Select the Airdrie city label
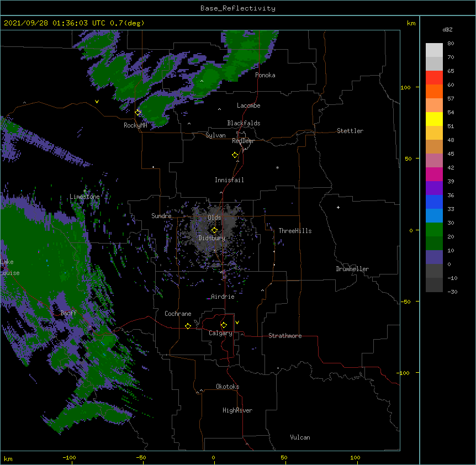This screenshot has width=476, height=465. coord(223,297)
